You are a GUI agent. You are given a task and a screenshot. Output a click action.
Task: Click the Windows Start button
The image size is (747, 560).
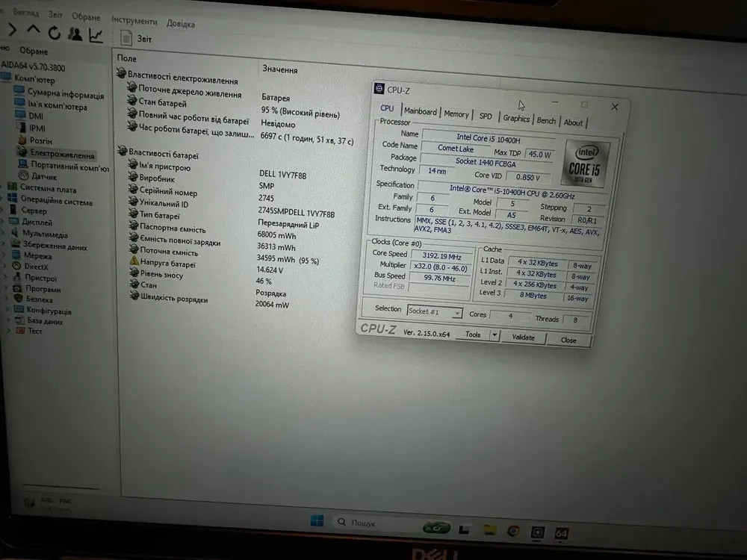(317, 520)
